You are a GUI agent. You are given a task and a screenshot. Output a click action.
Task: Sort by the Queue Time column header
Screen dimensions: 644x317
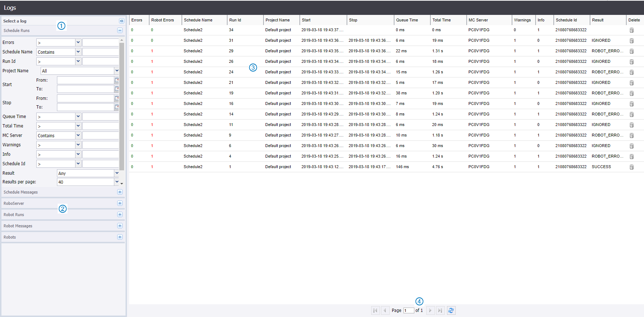407,20
